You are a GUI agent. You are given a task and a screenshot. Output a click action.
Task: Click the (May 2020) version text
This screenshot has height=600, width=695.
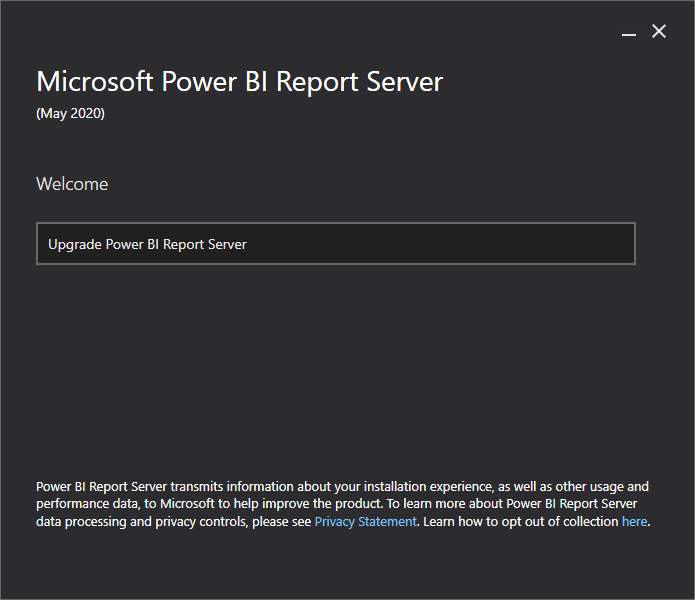pos(70,113)
